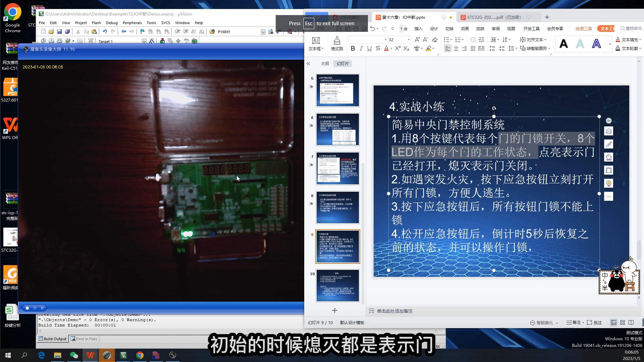Save file icon in µVision toolbar
644x362 pixels.
point(59,32)
